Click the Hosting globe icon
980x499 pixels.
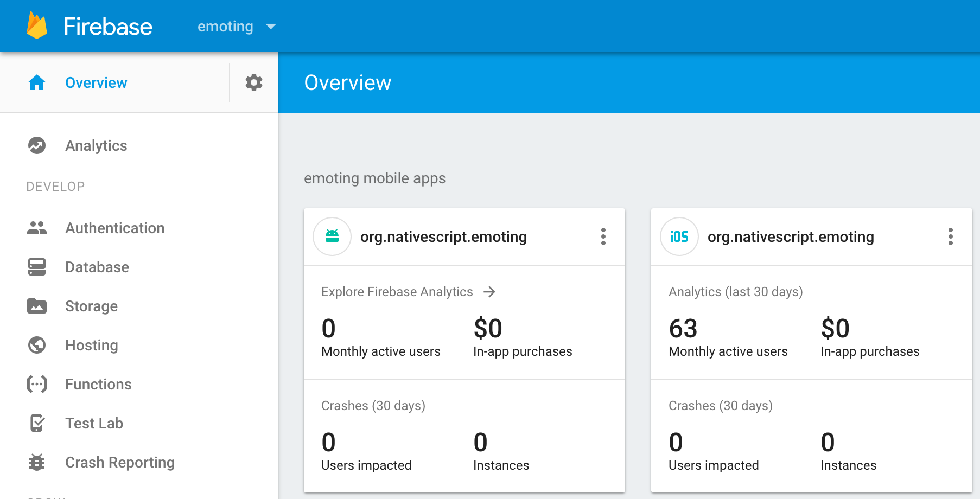[37, 345]
